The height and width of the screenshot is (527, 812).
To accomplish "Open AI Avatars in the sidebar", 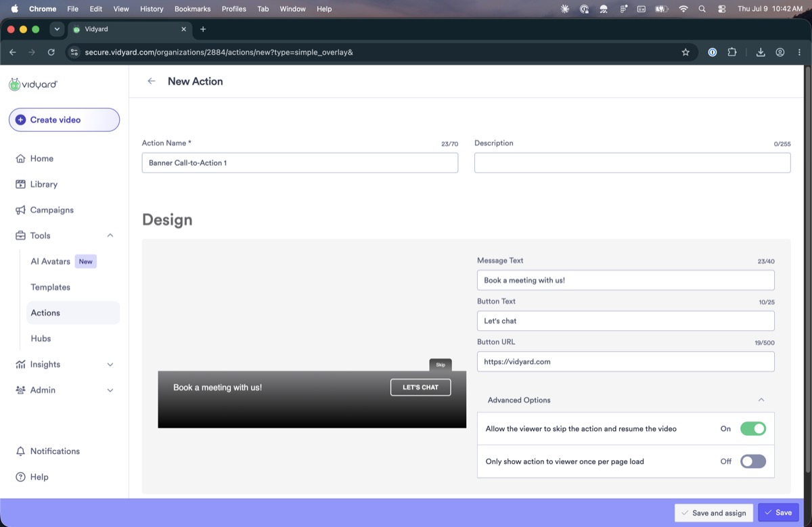I will coord(50,261).
